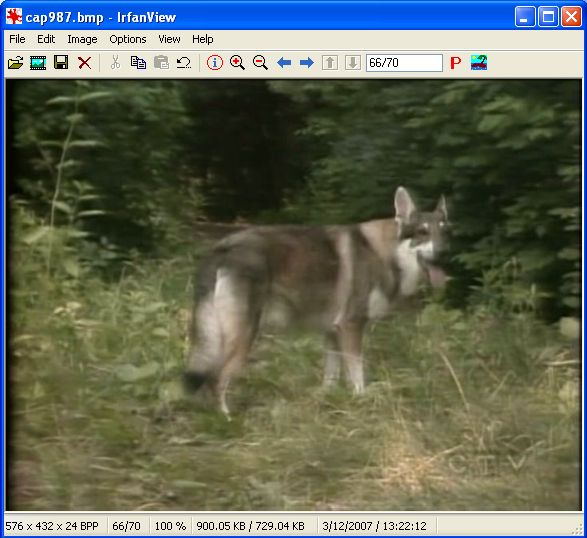The image size is (587, 538).
Task: Open the Edit menu
Action: click(46, 39)
